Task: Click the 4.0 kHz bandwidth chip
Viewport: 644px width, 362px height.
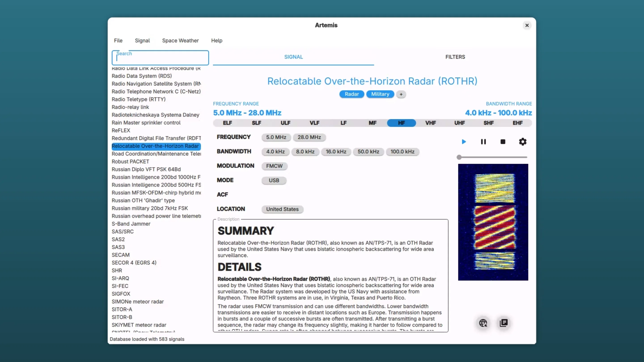Action: pos(275,152)
